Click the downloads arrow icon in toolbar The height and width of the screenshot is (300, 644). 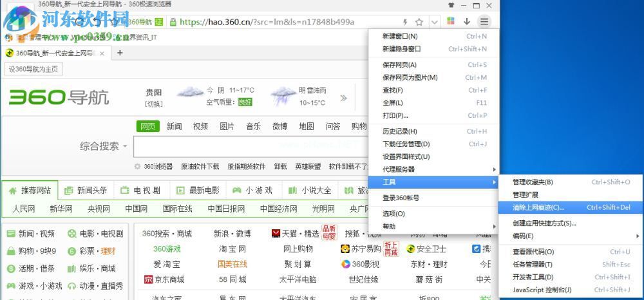(x=467, y=22)
